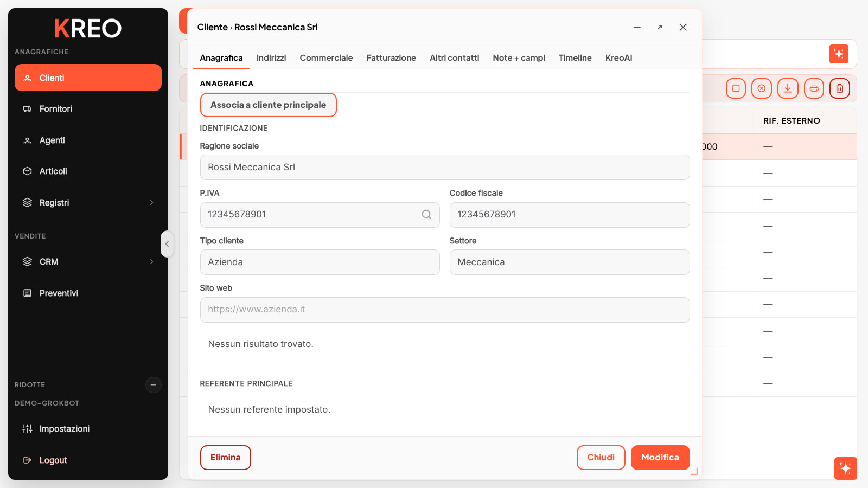868x488 pixels.
Task: Open the Tipo cliente field showing Azienda
Action: click(x=320, y=262)
